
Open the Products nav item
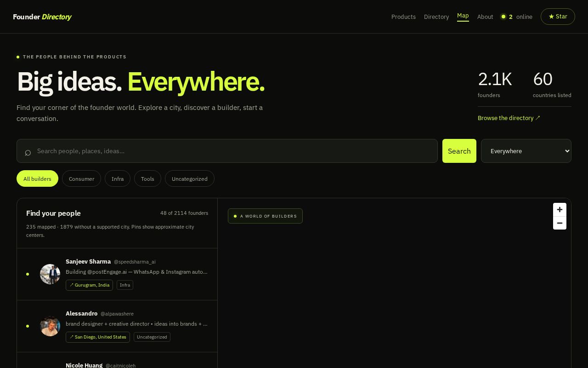(403, 17)
